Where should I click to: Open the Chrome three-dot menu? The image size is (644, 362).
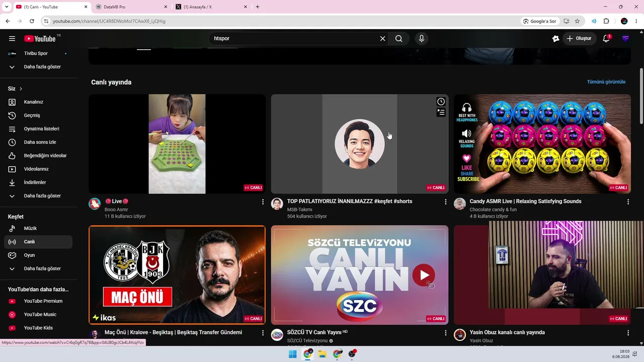coord(637,21)
